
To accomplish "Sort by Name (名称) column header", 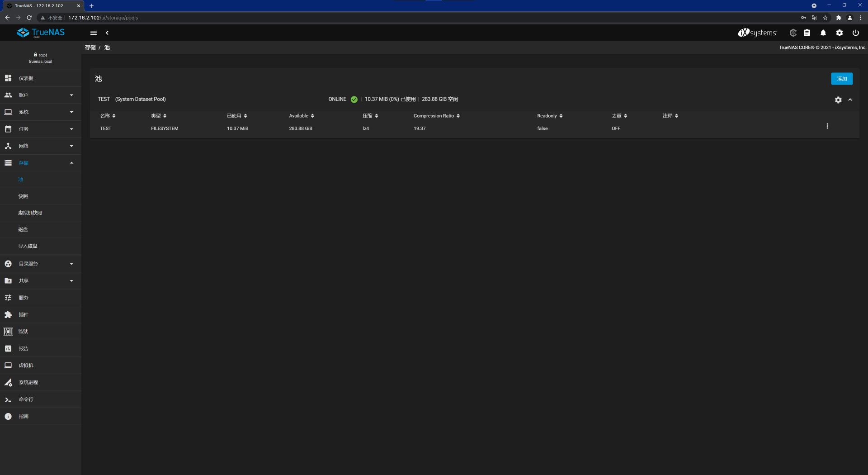I will (x=108, y=116).
